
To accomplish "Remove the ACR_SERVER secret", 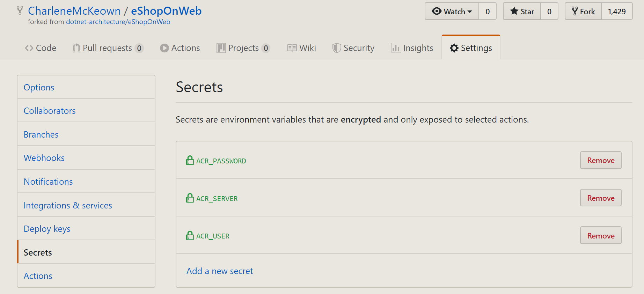I will pyautogui.click(x=601, y=198).
